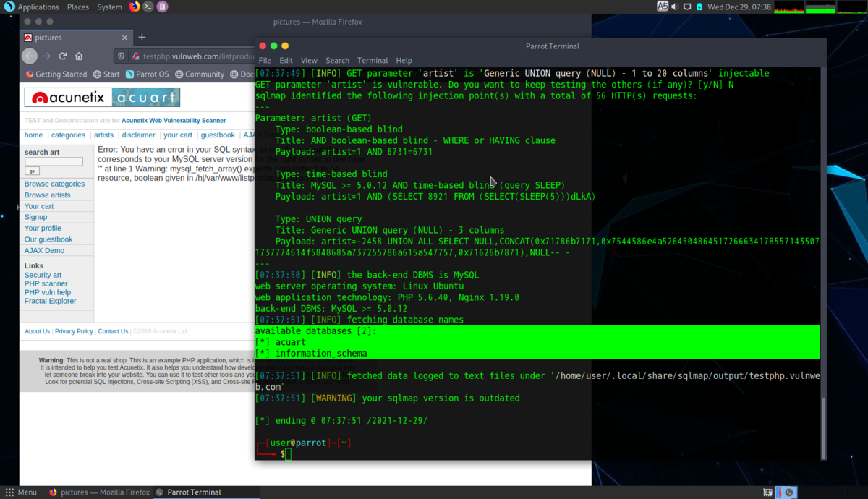Click the Parrot logo beside Applications
The height and width of the screenshot is (499, 868).
pos(9,7)
